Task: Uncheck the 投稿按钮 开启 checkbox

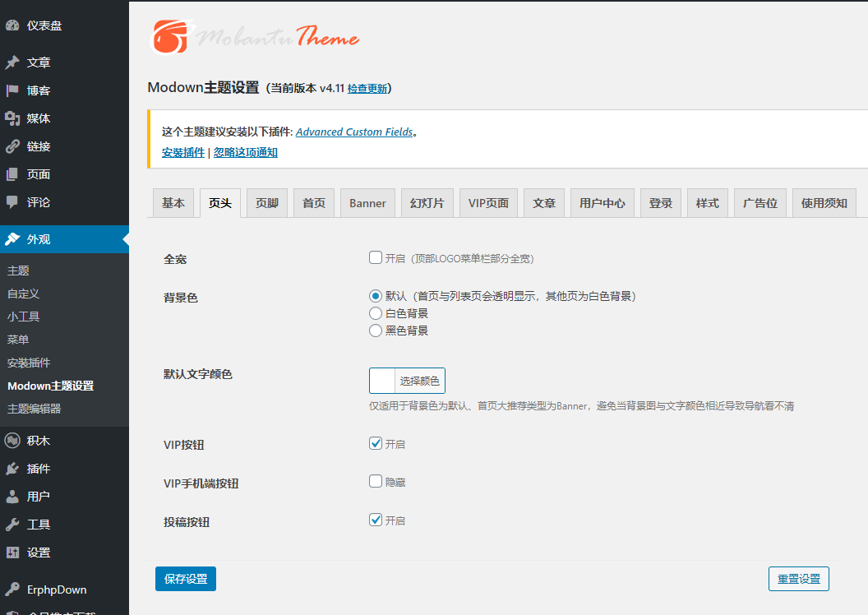Action: (376, 520)
